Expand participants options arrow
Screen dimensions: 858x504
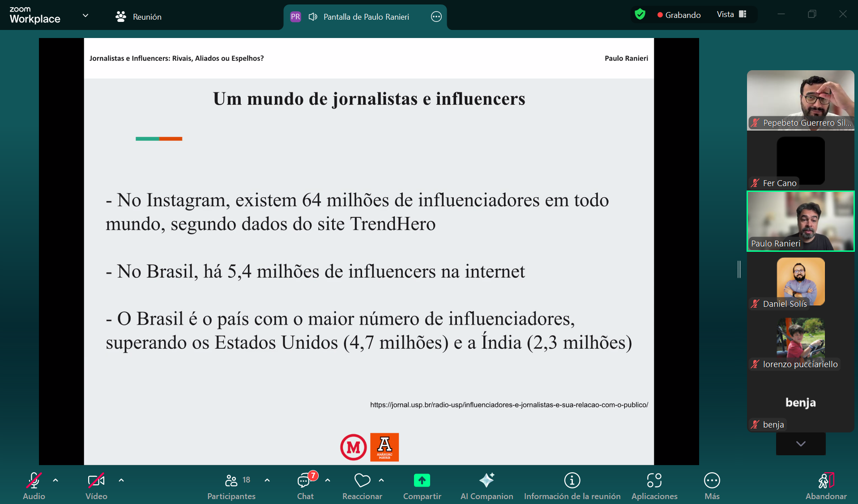tap(267, 480)
